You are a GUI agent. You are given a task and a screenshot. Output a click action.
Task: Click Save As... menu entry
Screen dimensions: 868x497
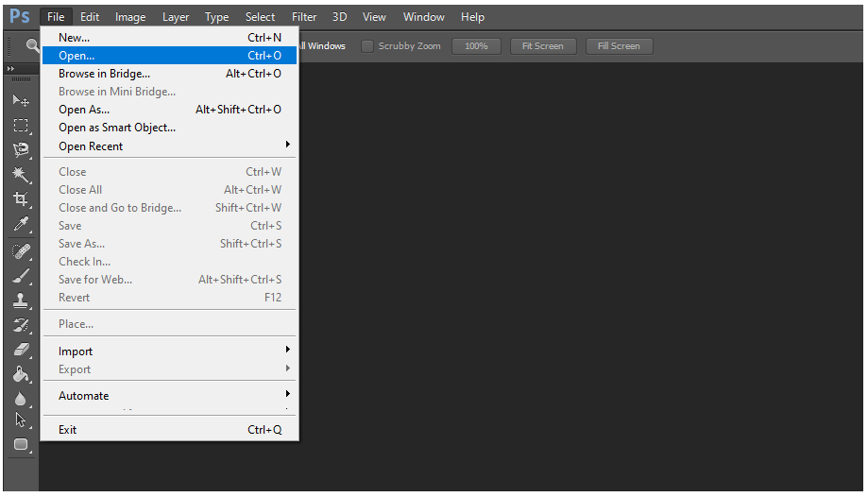(x=169, y=244)
